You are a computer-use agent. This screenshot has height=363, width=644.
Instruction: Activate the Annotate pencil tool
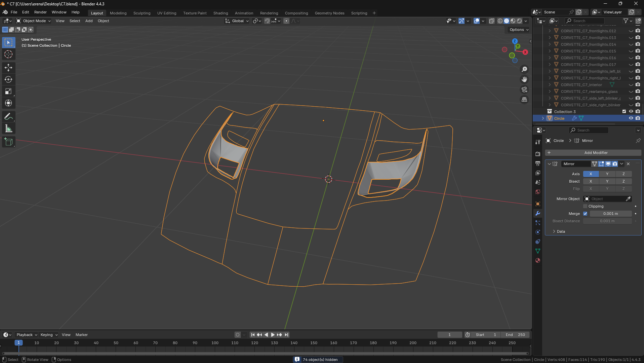point(8,117)
